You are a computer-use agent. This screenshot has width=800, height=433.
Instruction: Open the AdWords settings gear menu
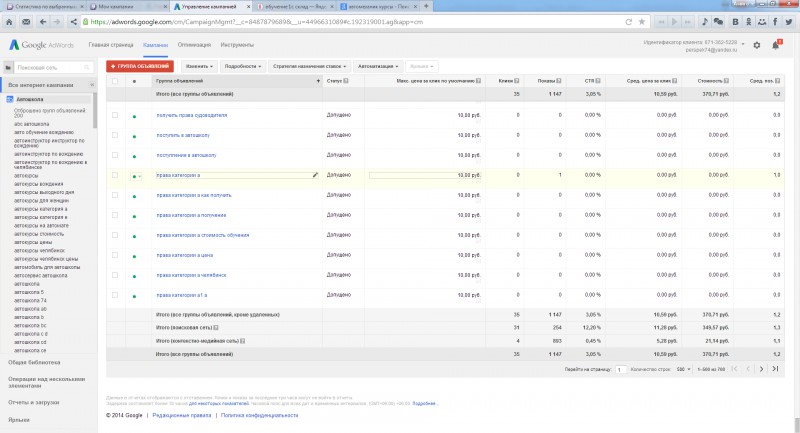point(756,45)
